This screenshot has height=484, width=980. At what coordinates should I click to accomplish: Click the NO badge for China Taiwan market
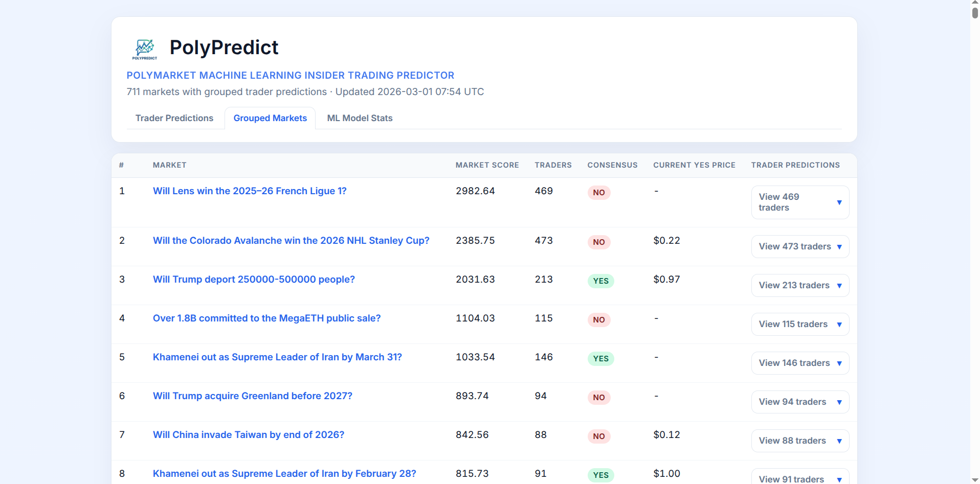tap(599, 436)
